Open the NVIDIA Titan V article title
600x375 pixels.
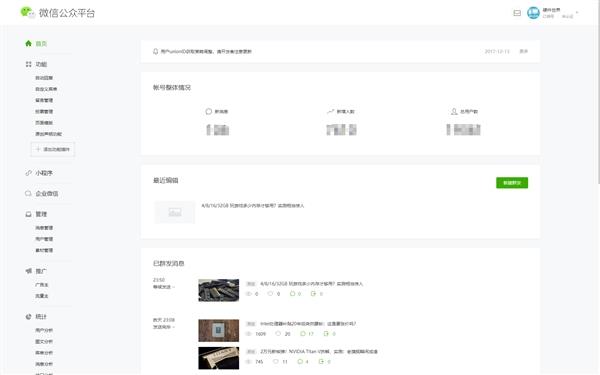[x=319, y=351]
